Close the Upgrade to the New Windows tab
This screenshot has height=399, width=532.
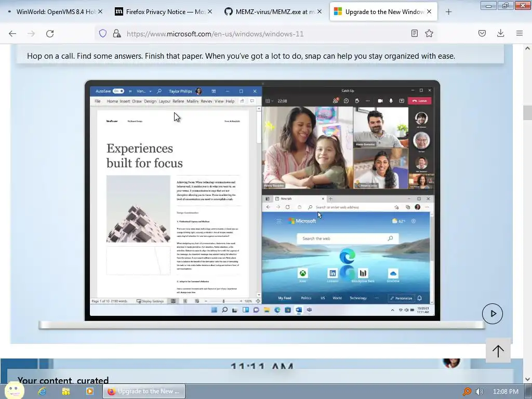(429, 11)
